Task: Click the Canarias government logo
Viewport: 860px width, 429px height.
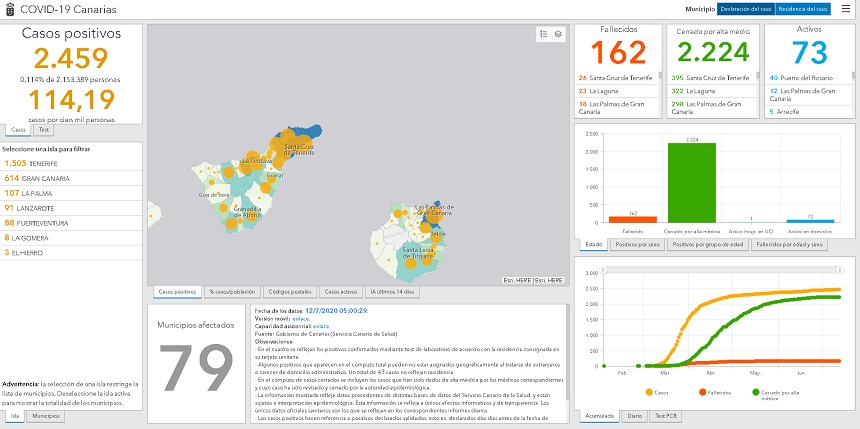Action: click(x=9, y=9)
